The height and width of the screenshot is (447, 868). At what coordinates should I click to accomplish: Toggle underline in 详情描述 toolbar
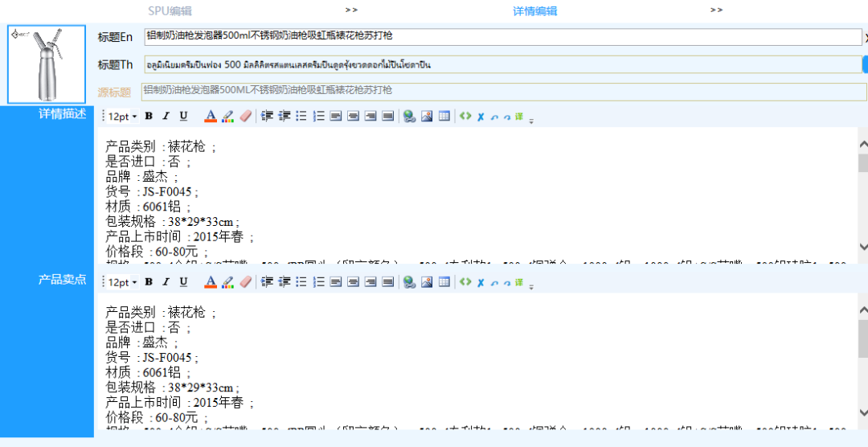coord(183,116)
